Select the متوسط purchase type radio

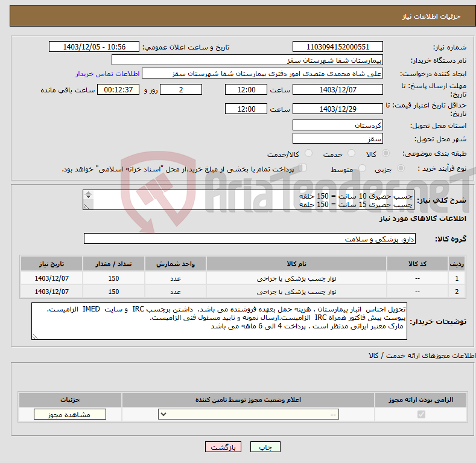[362, 168]
